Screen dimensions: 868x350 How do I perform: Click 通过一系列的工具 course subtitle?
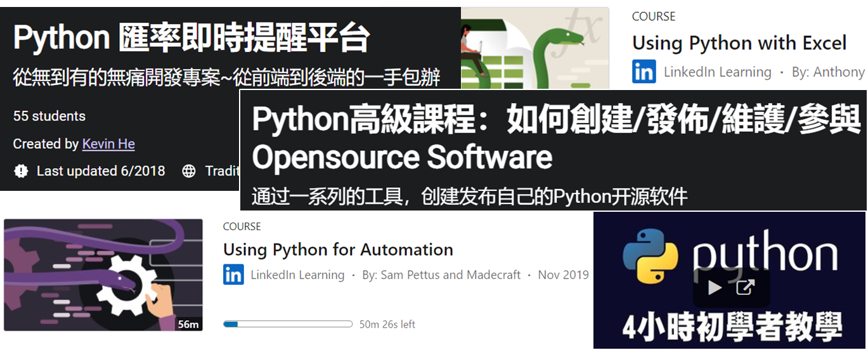[469, 197]
